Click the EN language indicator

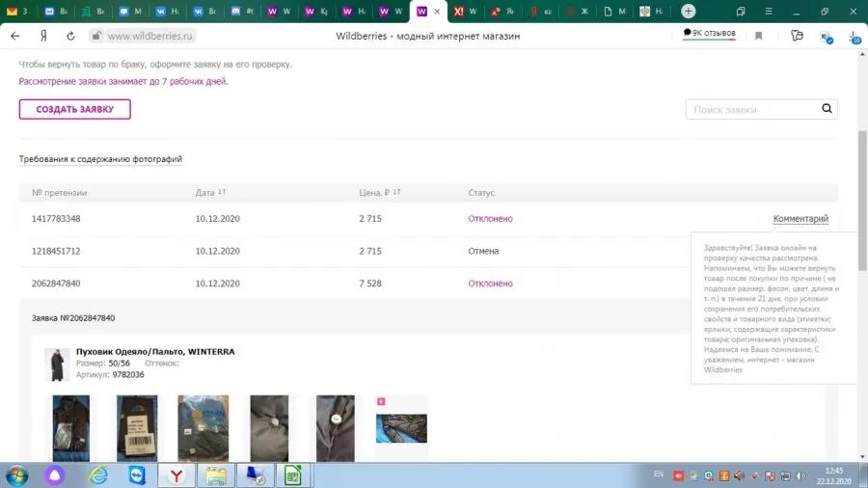pos(658,474)
